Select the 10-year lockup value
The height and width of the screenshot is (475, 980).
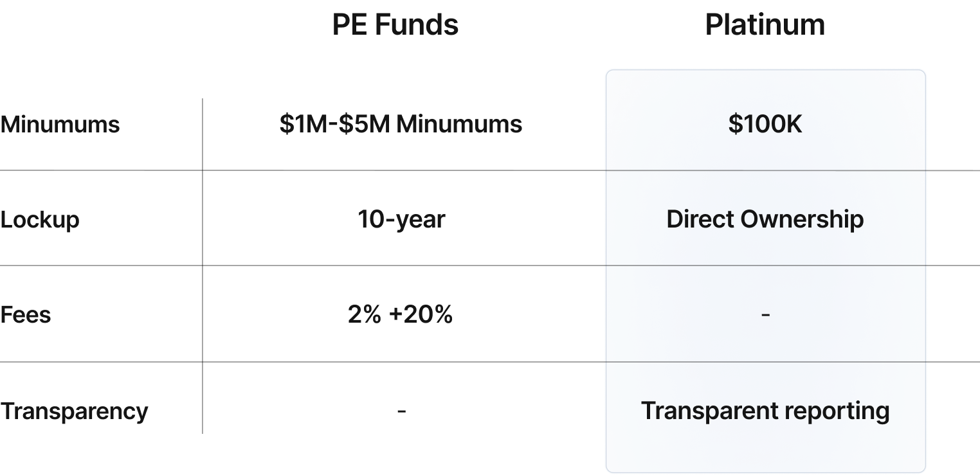point(401,220)
